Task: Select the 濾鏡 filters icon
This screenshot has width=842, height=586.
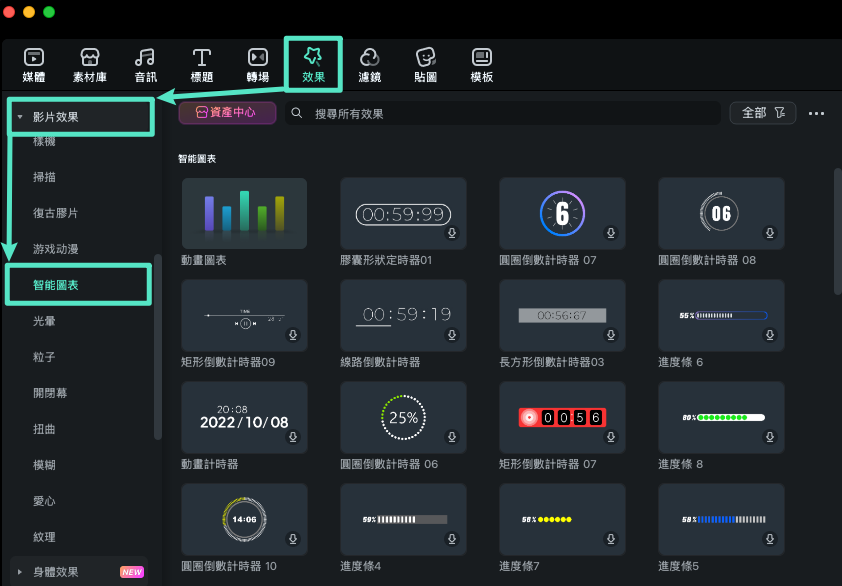Action: [x=368, y=63]
